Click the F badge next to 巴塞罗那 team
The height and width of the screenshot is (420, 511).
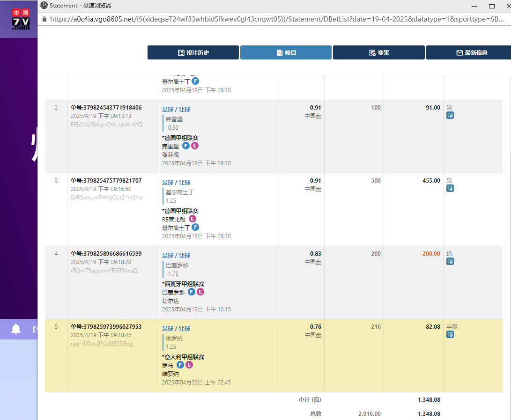(191, 292)
